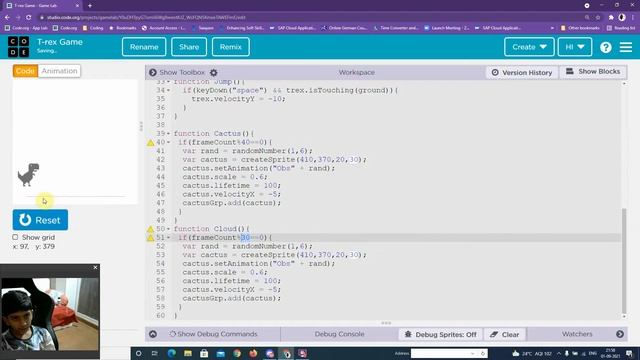640x360 pixels.
Task: Toggle Debug Sprites: Off button
Action: coord(441,334)
